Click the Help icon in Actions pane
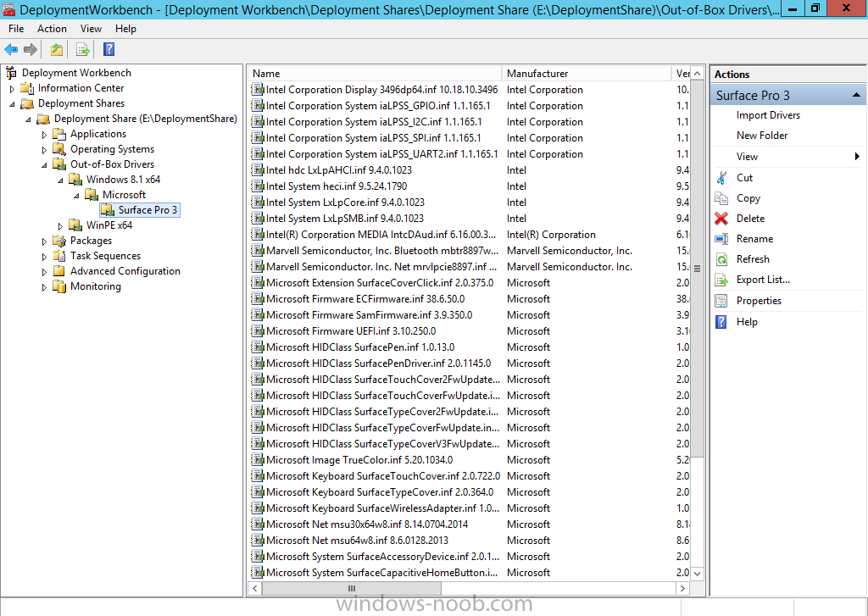The image size is (868, 616). point(721,322)
